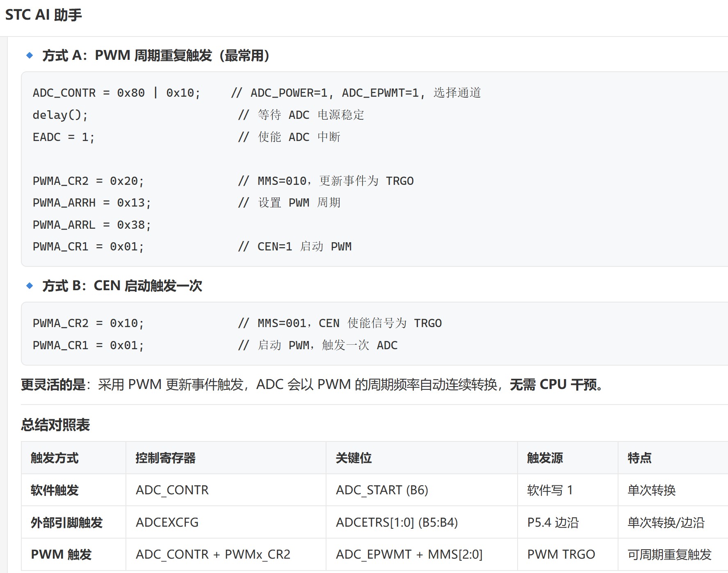Click comment 使能 ADC 中断

click(x=289, y=137)
